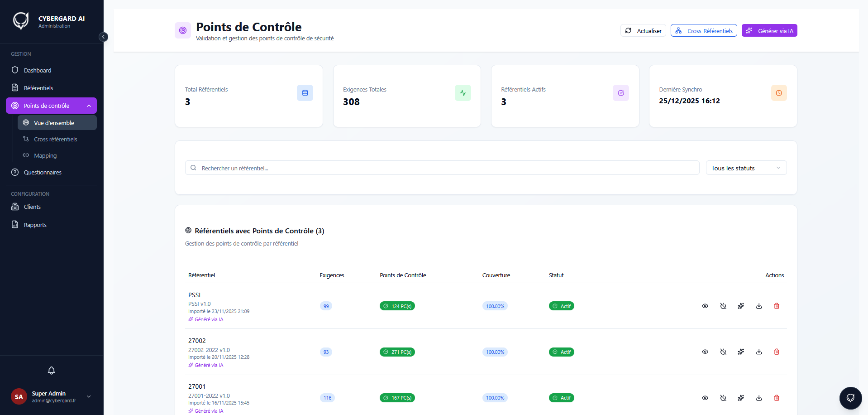View PSSI details with the eye icon
This screenshot has width=868, height=415.
click(705, 306)
